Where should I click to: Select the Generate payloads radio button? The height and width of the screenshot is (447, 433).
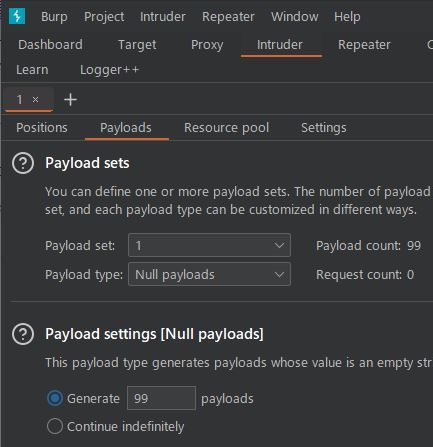[55, 398]
